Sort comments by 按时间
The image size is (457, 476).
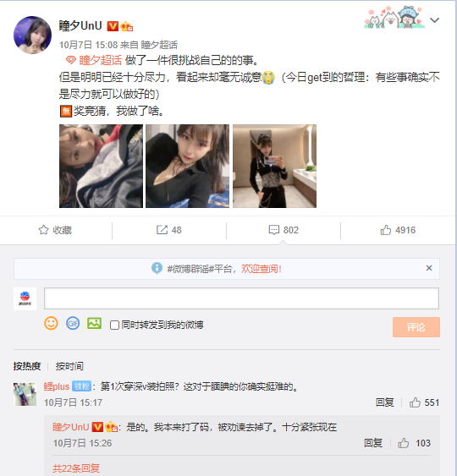point(69,366)
